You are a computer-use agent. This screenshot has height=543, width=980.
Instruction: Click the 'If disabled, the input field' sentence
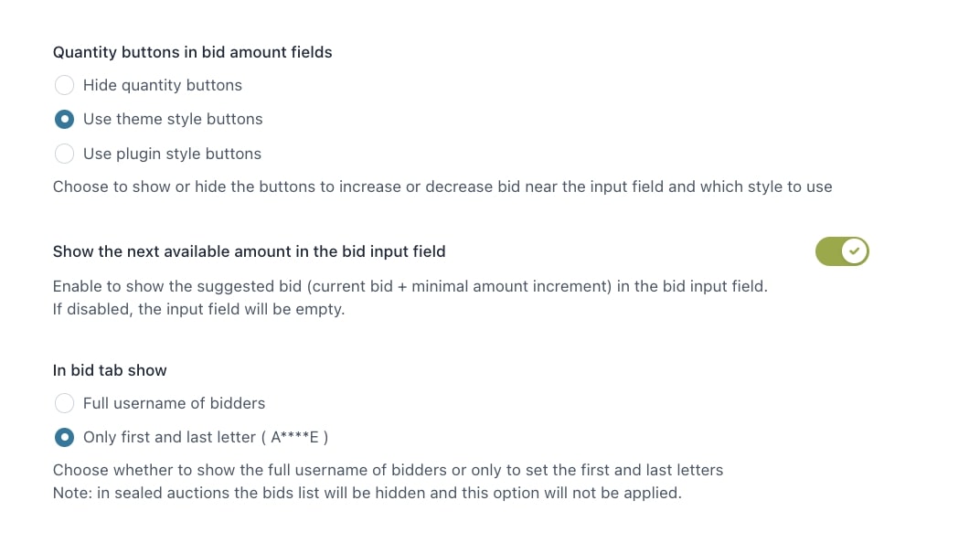(x=198, y=309)
